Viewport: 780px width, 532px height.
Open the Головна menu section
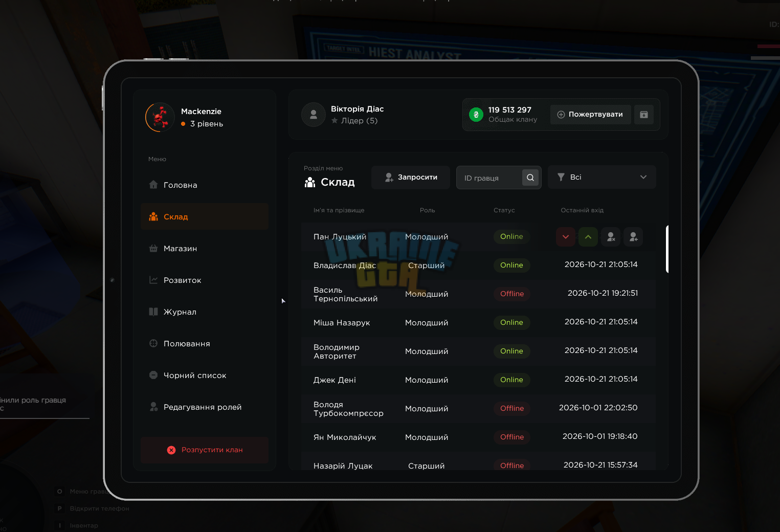[x=205, y=185]
